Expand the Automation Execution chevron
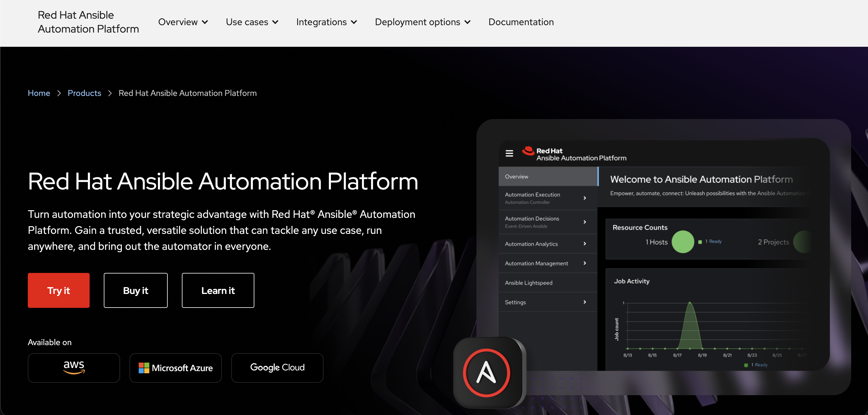The height and width of the screenshot is (415, 868). pyautogui.click(x=585, y=198)
